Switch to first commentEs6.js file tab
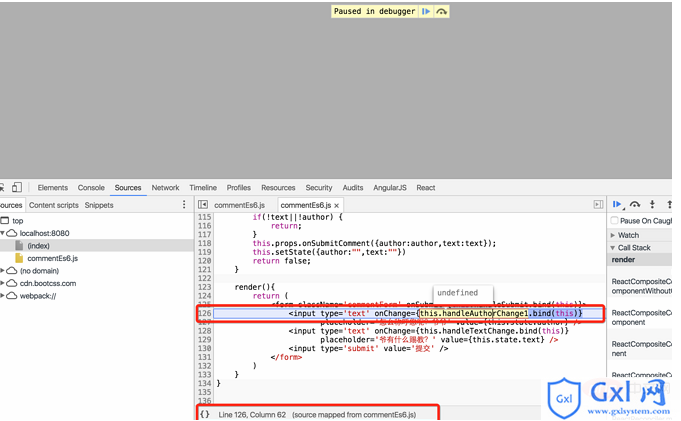The width and height of the screenshot is (681, 421). click(239, 205)
